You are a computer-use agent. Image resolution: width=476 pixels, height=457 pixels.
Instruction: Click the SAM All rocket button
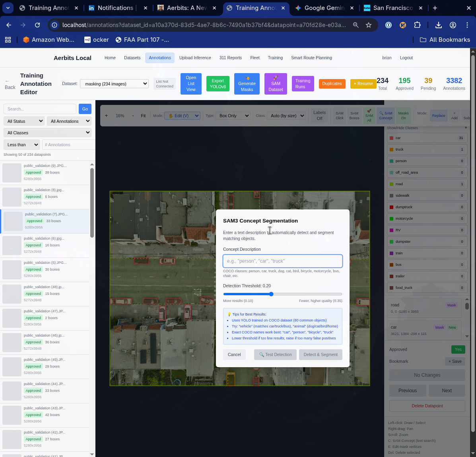click(369, 116)
